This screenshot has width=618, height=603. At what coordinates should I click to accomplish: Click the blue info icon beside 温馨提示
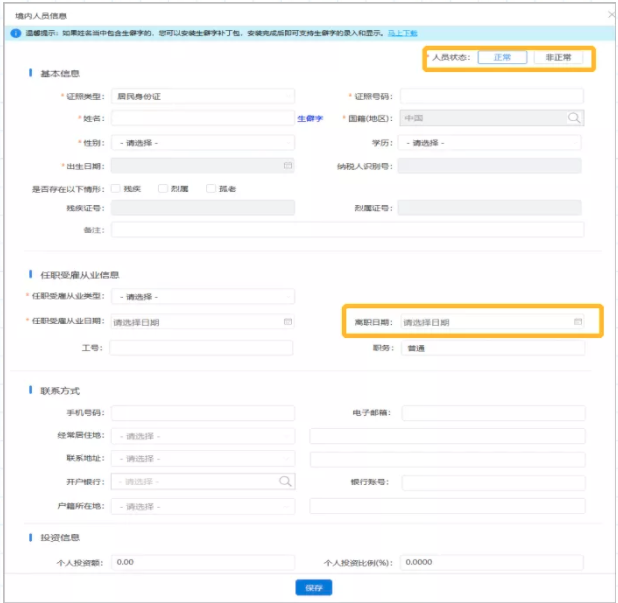(x=17, y=33)
